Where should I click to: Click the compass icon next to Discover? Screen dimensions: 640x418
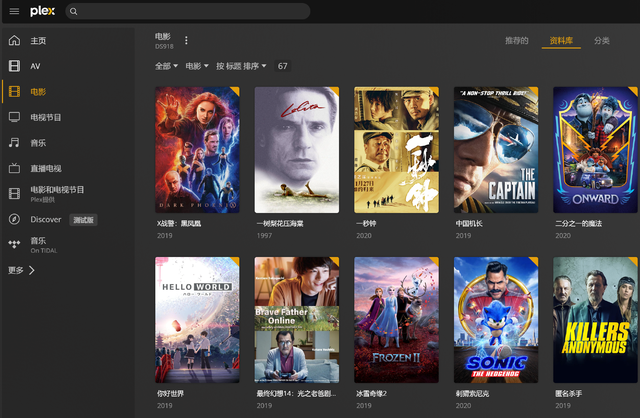pos(14,219)
